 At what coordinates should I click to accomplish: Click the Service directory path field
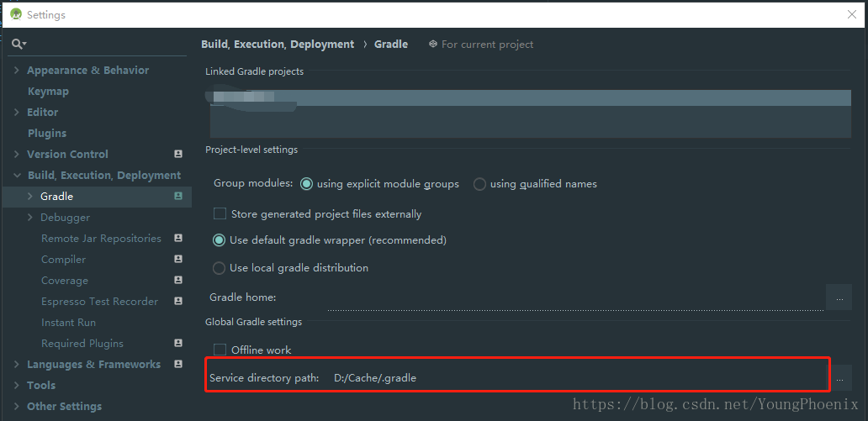point(579,378)
